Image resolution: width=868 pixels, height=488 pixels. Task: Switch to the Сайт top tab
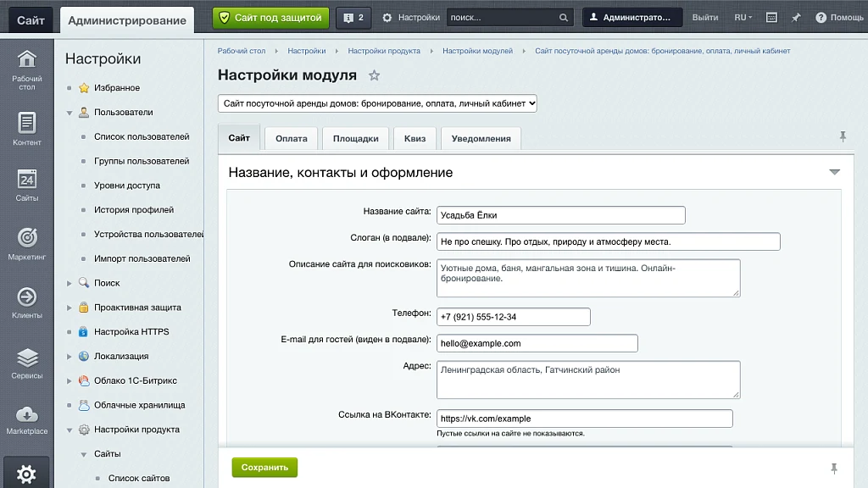[x=31, y=20]
